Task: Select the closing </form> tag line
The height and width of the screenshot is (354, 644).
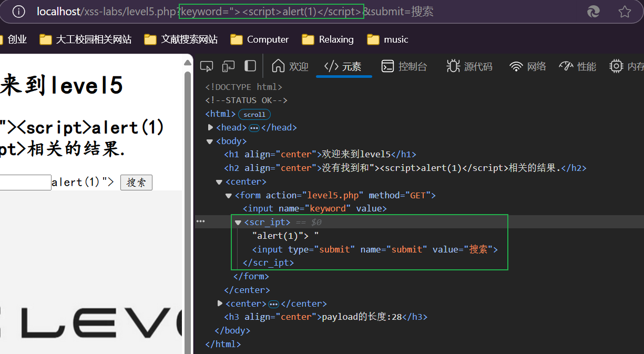Action: (251, 276)
